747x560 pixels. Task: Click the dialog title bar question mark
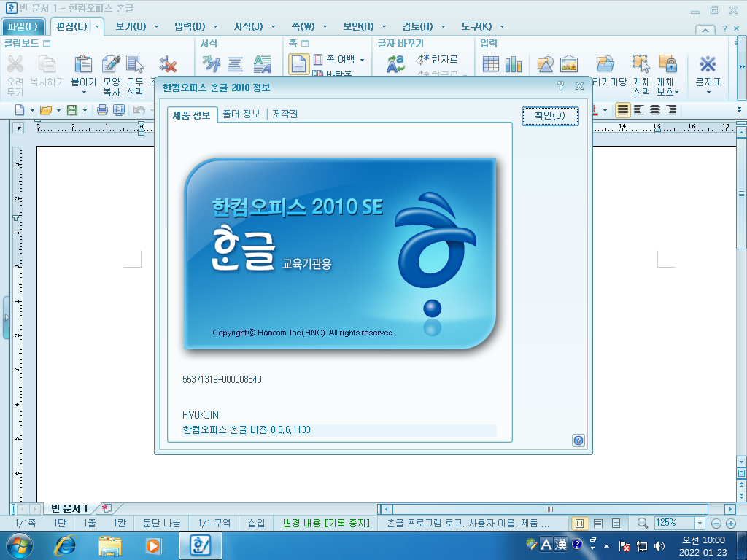[561, 86]
